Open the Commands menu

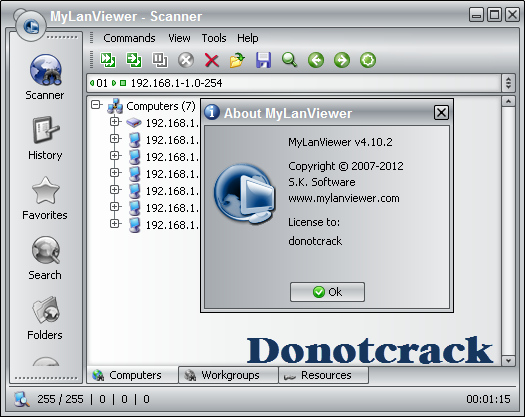click(x=129, y=38)
